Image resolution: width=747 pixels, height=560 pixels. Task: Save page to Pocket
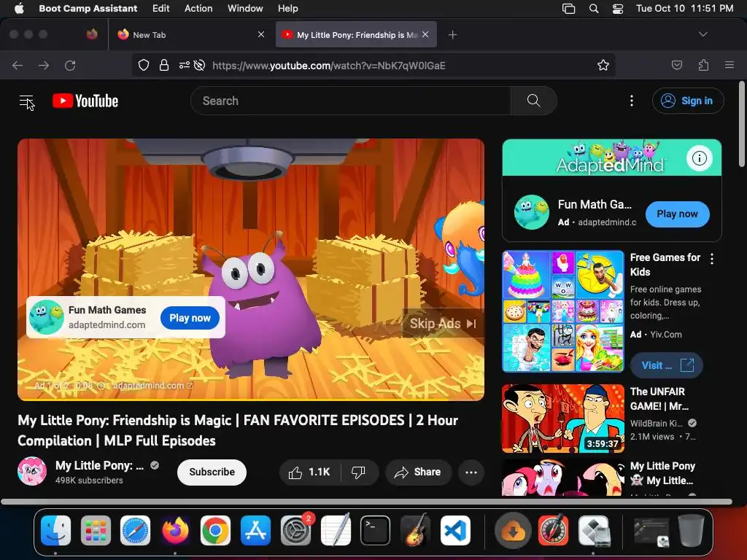677,65
